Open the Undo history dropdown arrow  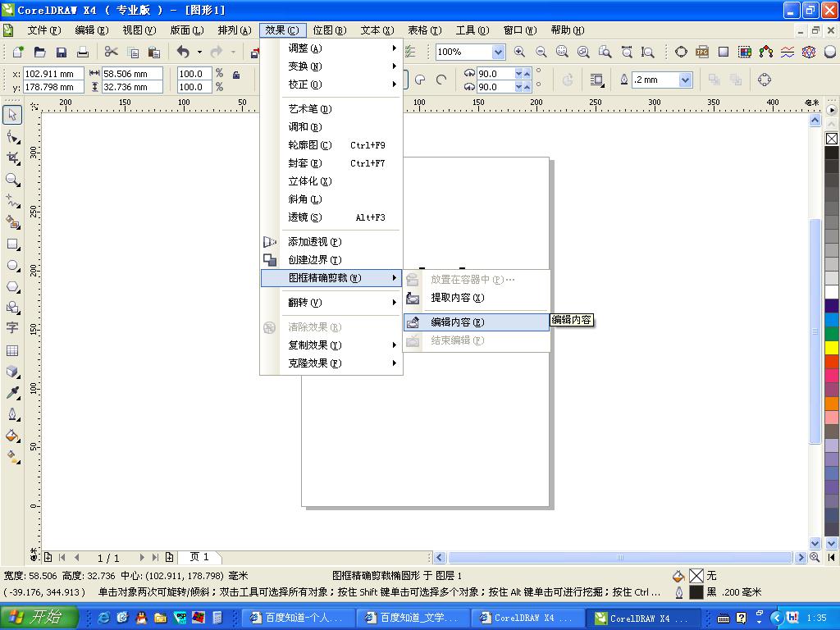pyautogui.click(x=199, y=51)
